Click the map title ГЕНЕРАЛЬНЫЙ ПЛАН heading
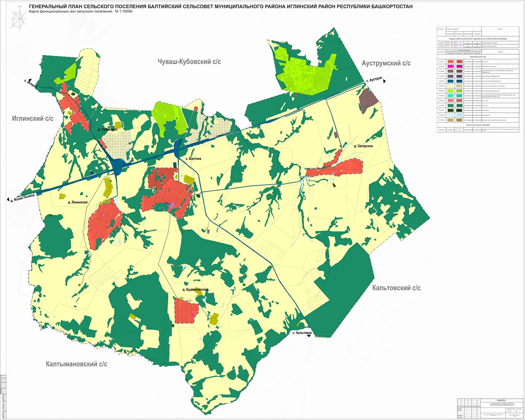 [x=221, y=7]
